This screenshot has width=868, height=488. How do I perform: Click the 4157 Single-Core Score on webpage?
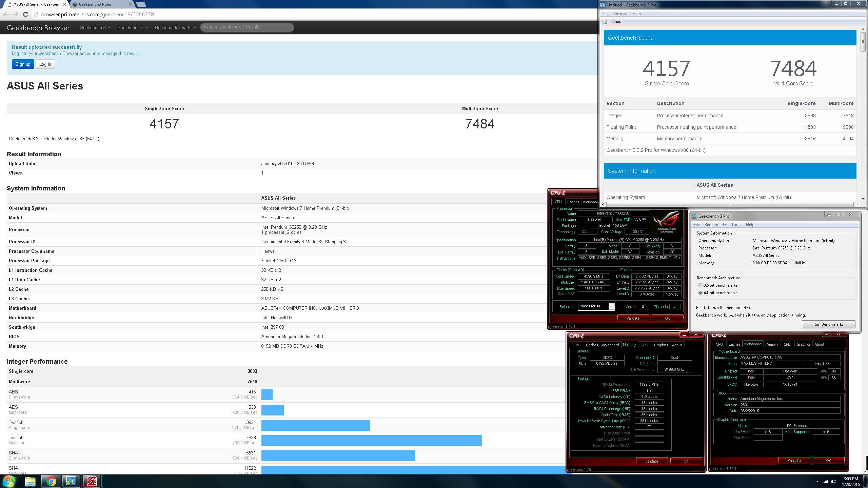point(164,124)
